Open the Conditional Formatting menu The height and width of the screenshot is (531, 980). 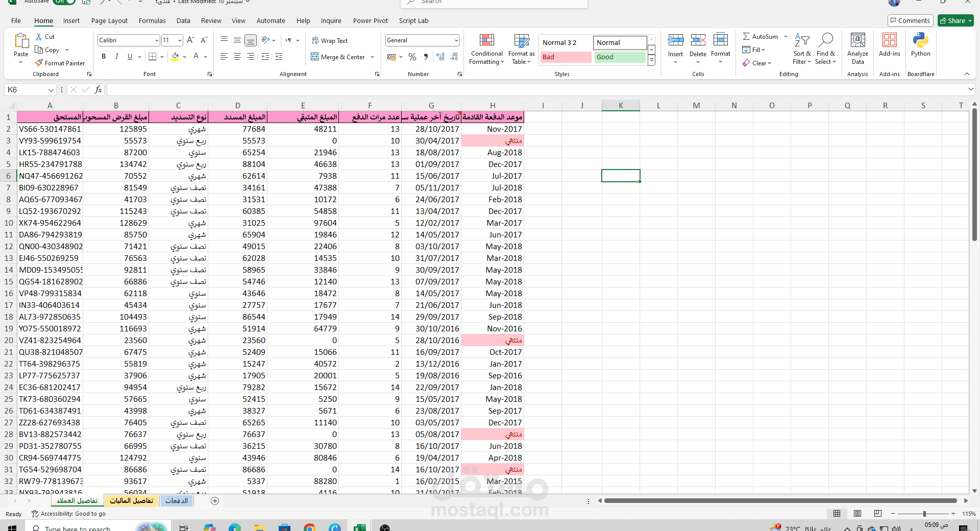click(x=486, y=50)
